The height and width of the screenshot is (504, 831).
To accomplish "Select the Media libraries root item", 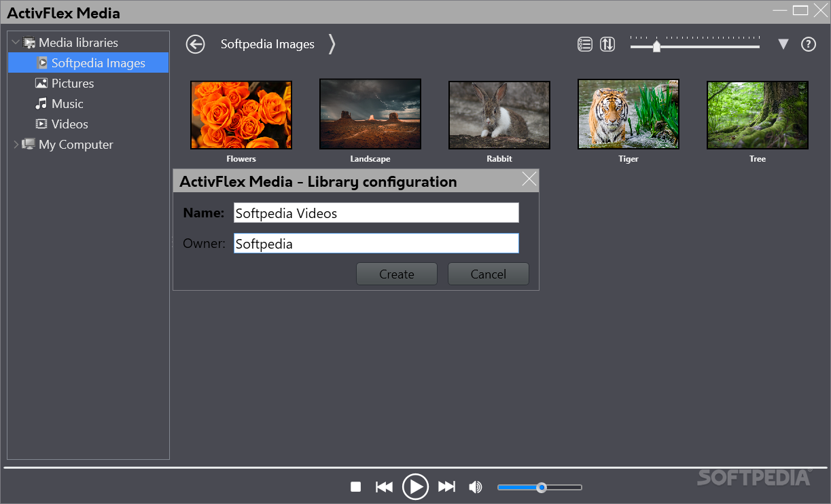I will [78, 42].
